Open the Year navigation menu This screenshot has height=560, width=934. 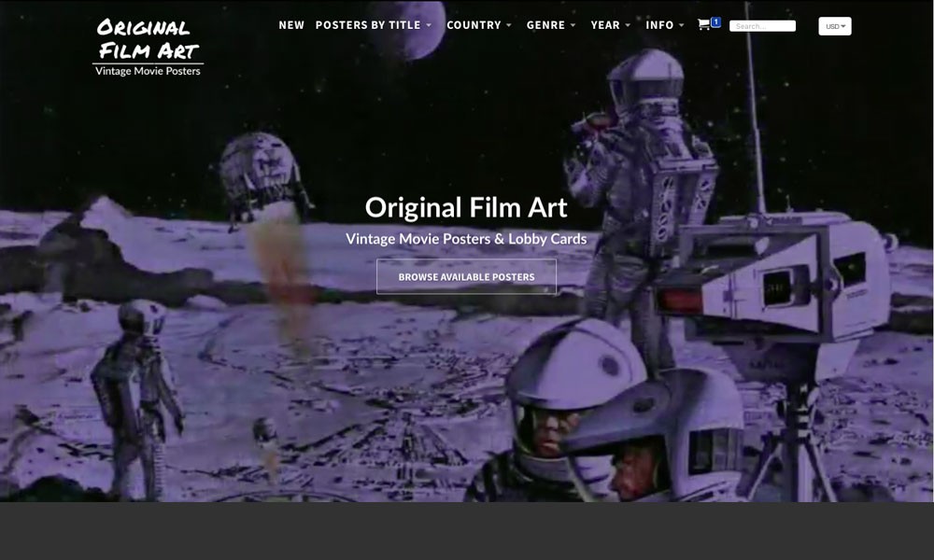[x=605, y=25]
